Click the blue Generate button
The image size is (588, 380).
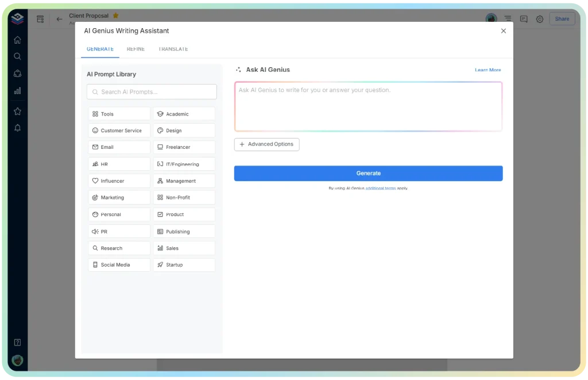pos(368,173)
